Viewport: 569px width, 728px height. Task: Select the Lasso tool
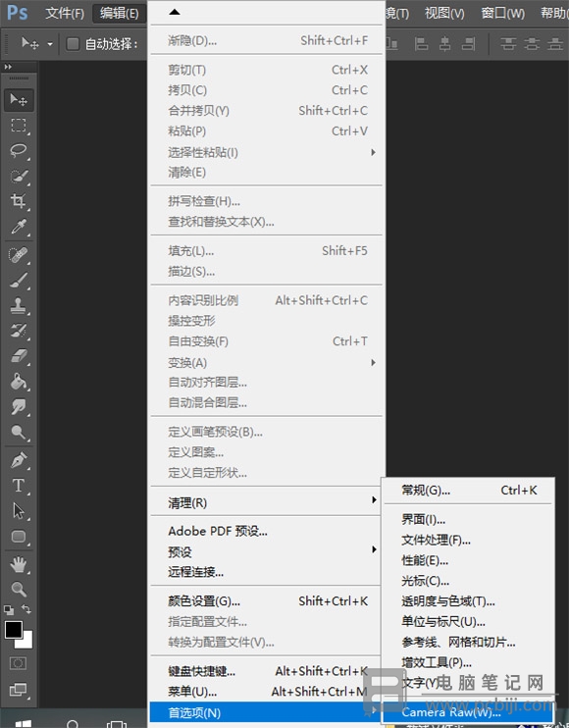tap(19, 150)
